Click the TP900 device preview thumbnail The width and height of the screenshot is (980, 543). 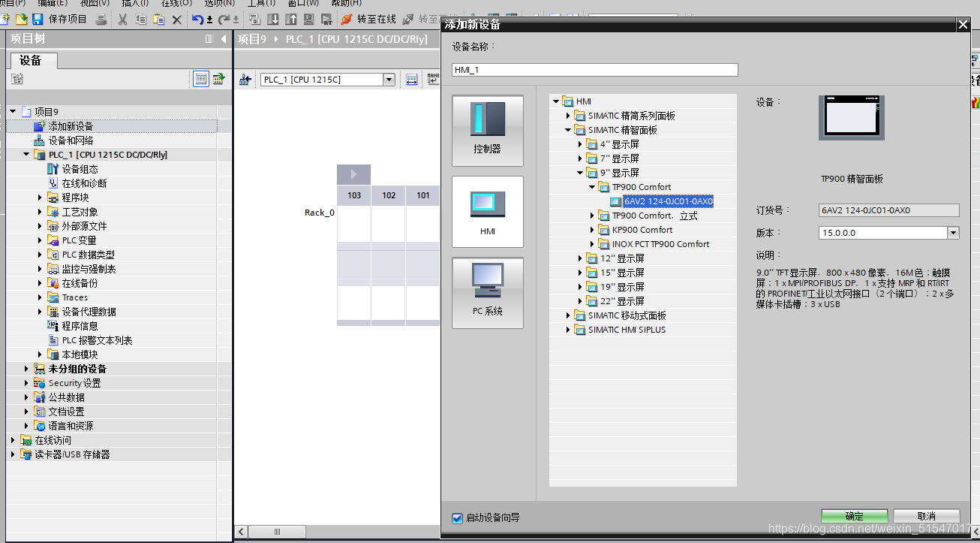[x=851, y=117]
